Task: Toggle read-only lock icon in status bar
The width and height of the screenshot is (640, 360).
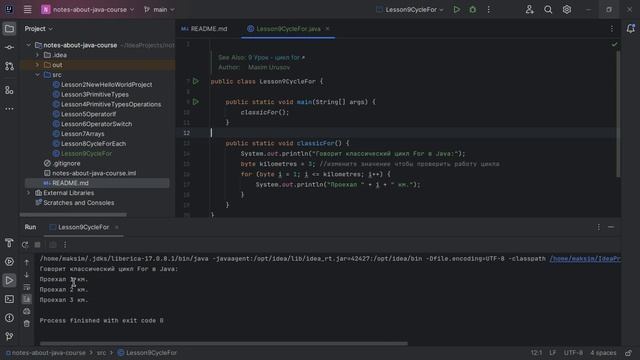Action: (629, 353)
